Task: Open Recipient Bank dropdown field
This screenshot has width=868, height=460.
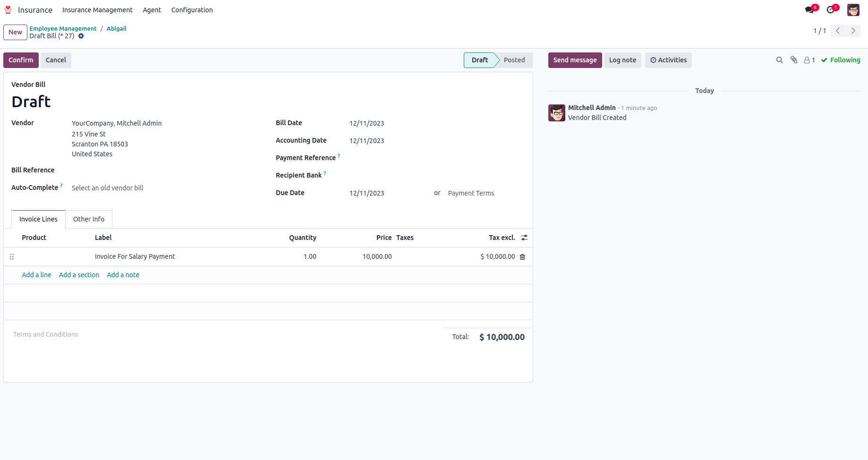Action: coord(437,175)
